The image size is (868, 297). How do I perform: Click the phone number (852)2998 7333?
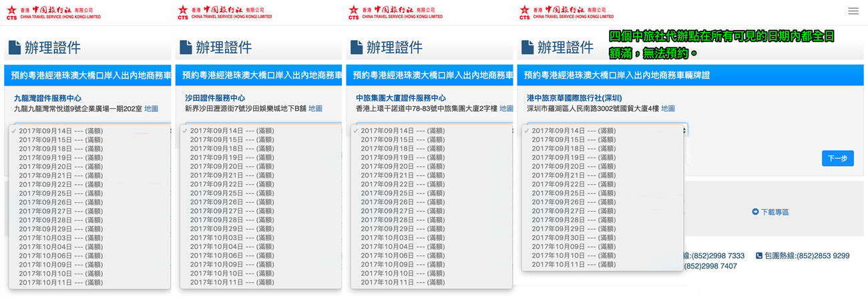(x=718, y=256)
